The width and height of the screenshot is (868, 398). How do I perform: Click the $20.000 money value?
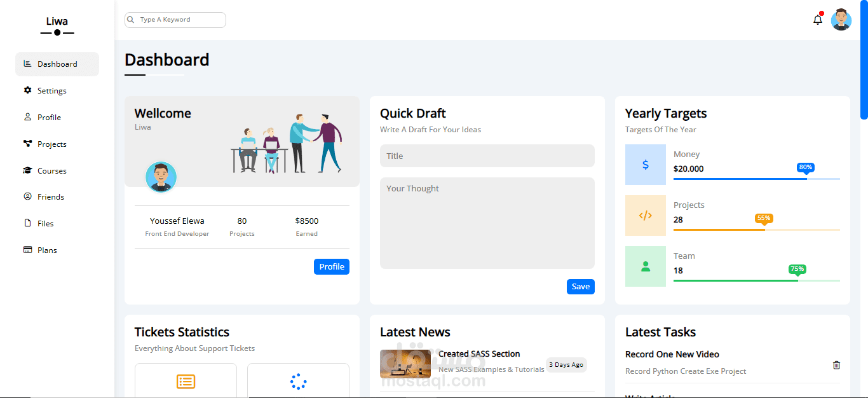(x=689, y=169)
